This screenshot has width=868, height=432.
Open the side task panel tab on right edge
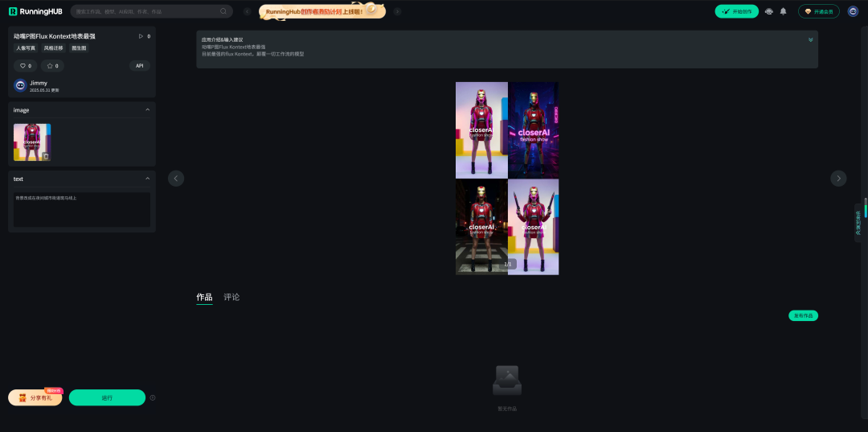[858, 223]
